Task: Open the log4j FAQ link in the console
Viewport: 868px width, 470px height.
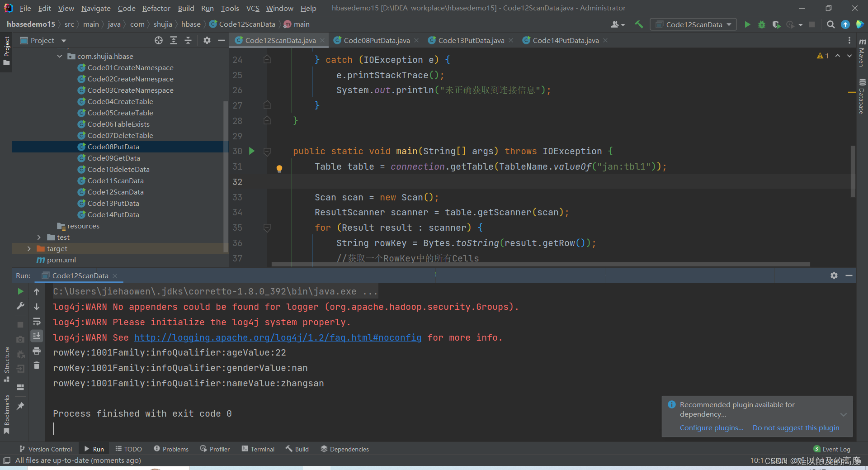Action: [278, 337]
